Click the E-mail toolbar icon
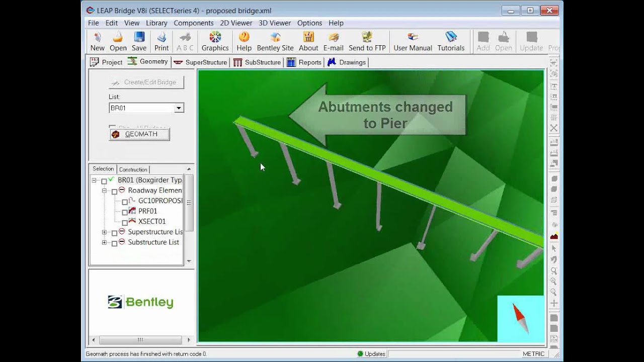Image resolution: width=644 pixels, height=362 pixels. pyautogui.click(x=334, y=37)
